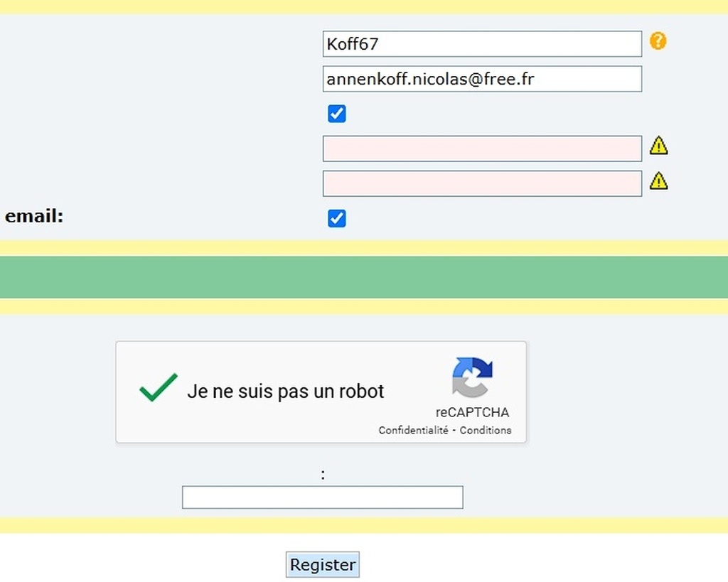Select the second empty pink input field

tap(482, 184)
